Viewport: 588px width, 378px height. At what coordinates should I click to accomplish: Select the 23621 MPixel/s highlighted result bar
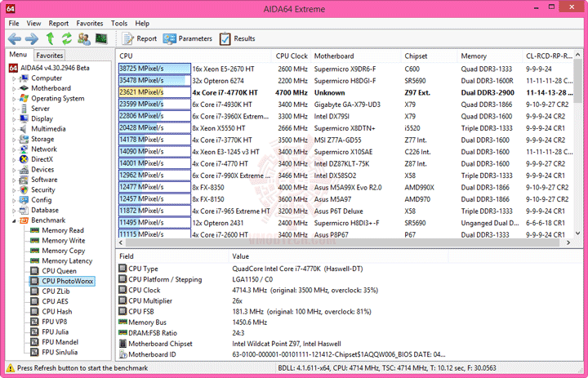(154, 92)
